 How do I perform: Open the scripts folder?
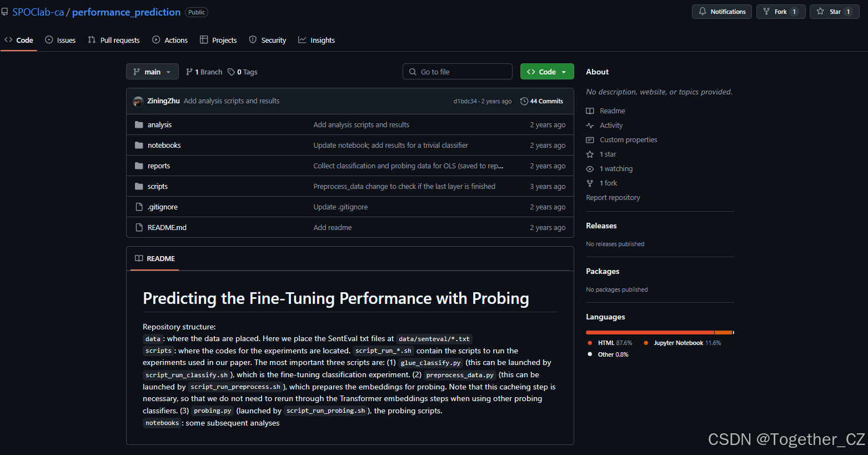(x=158, y=186)
